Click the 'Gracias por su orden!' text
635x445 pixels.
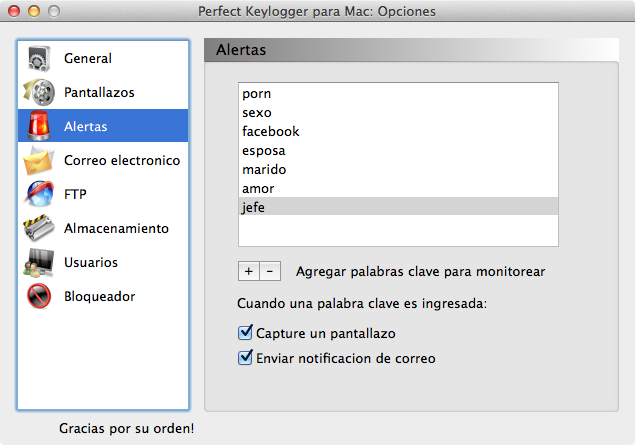(x=126, y=428)
